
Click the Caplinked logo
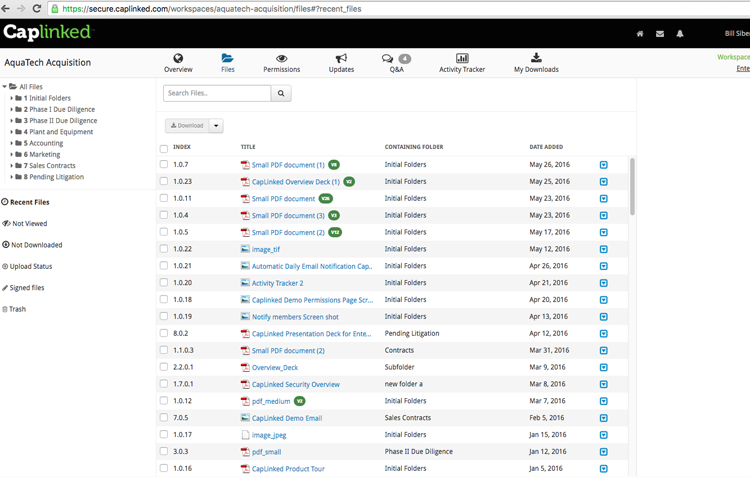point(47,32)
